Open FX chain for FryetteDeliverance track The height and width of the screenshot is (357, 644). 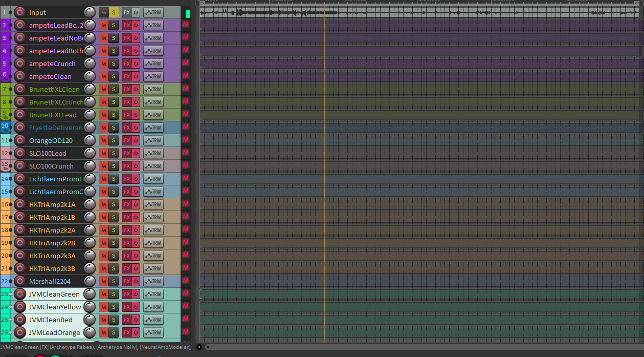pyautogui.click(x=126, y=128)
